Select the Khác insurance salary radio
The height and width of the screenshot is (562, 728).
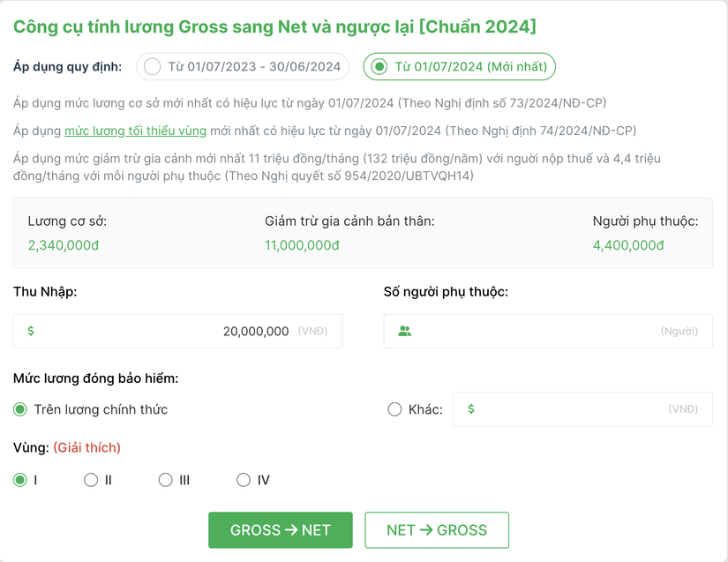pos(394,409)
